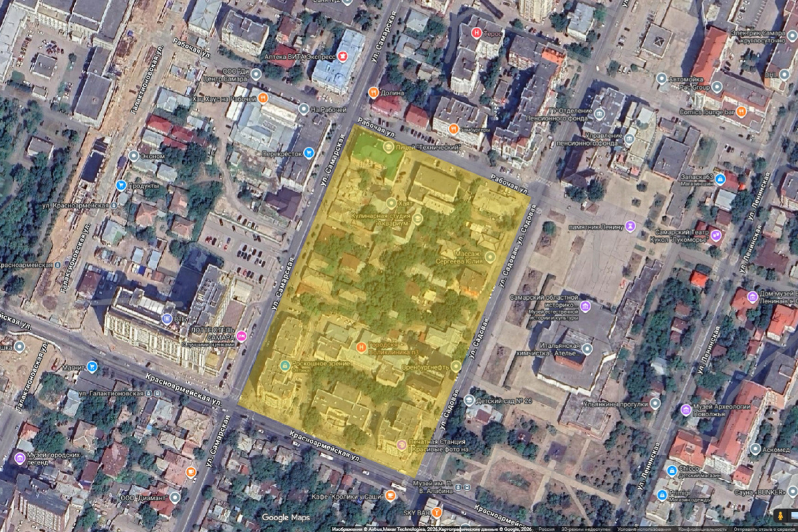The width and height of the screenshot is (798, 532).
Task: Select the Самарский областной историко museum pin
Action: [585, 306]
